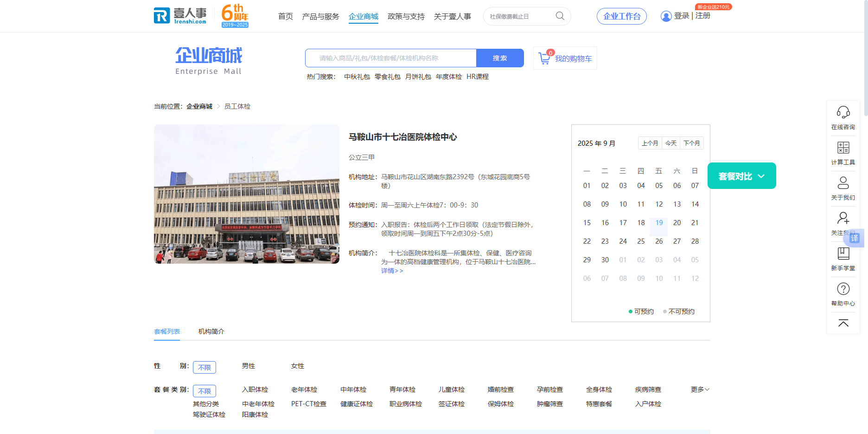Filter by 全身体检 category
Image resolution: width=868 pixels, height=434 pixels.
click(x=599, y=389)
